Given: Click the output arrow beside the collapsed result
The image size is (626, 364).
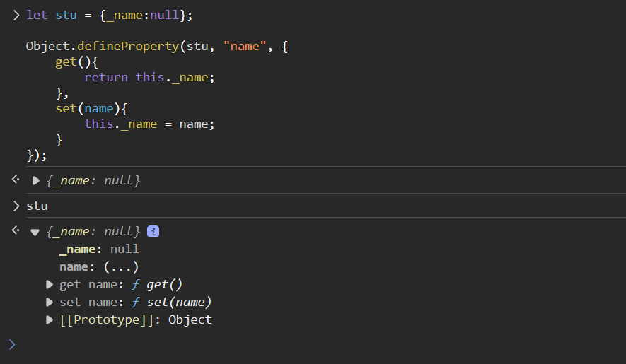Looking at the screenshot, I should click(16, 180).
